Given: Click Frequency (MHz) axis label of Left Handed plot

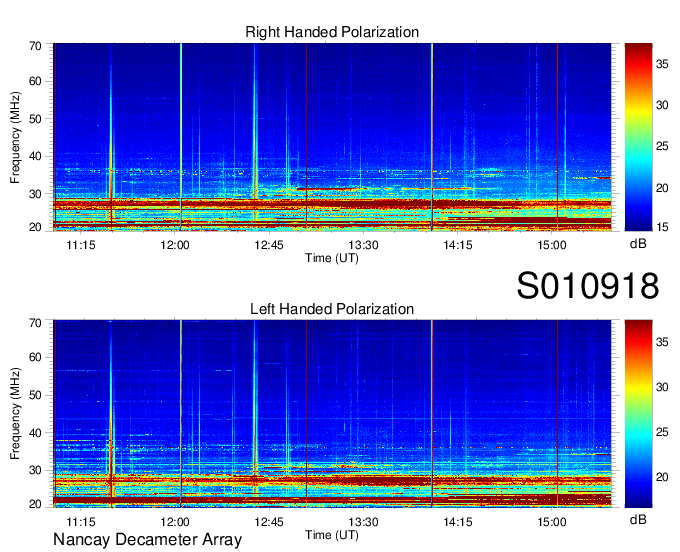Looking at the screenshot, I should [x=15, y=414].
